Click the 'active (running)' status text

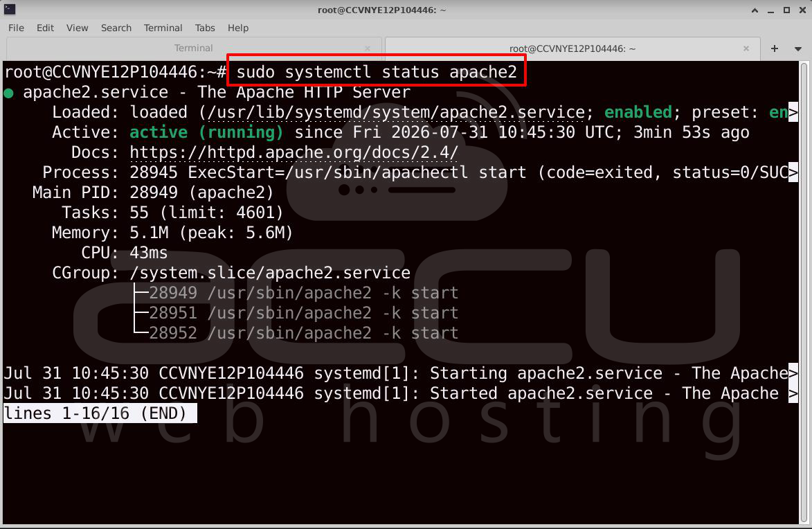point(206,133)
